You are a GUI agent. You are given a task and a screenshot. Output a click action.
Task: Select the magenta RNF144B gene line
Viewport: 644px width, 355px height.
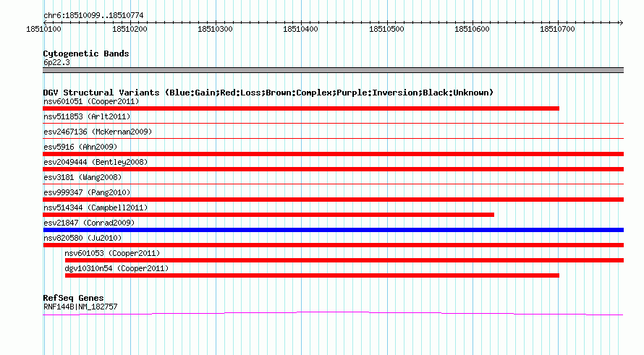333,314
